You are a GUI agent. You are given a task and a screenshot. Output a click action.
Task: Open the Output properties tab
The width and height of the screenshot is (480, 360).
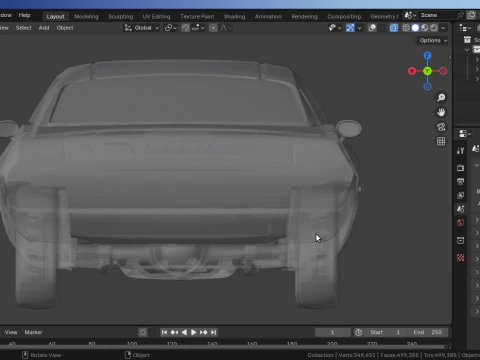(x=461, y=181)
